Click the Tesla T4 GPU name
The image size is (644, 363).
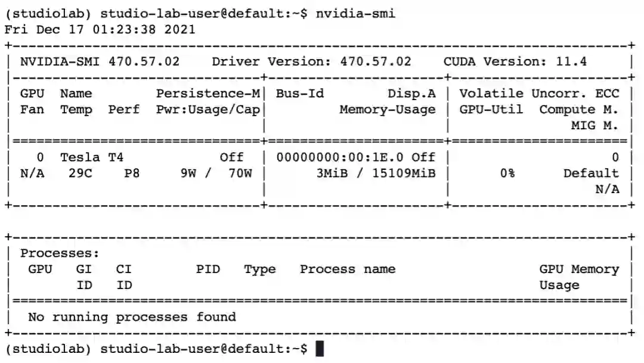point(92,157)
